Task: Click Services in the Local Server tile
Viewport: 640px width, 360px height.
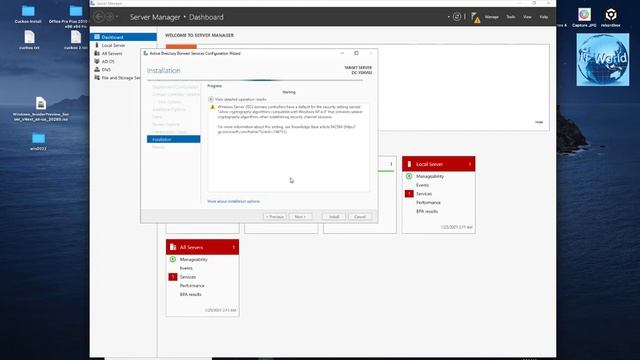Action: tap(424, 194)
